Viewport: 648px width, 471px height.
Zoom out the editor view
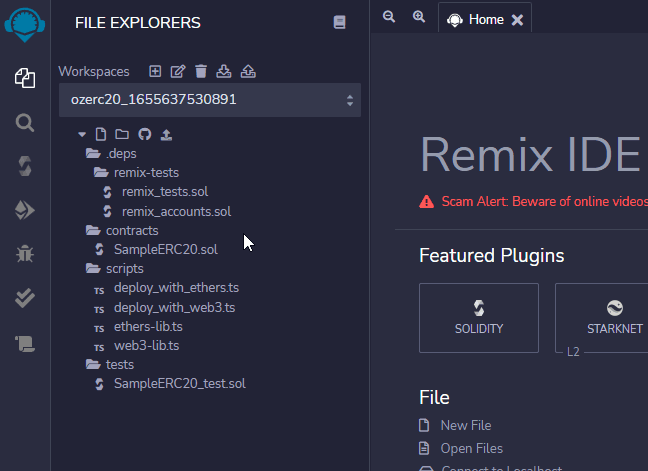point(389,17)
